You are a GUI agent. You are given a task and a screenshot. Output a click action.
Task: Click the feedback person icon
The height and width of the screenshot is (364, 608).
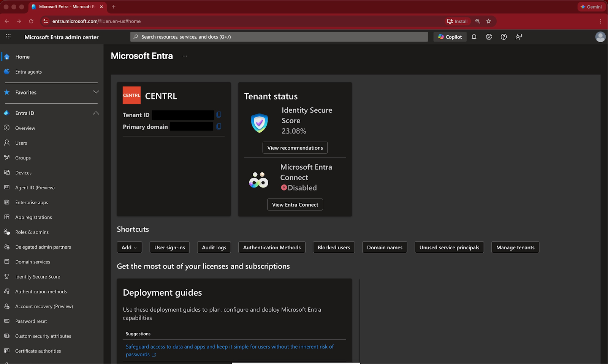click(518, 37)
